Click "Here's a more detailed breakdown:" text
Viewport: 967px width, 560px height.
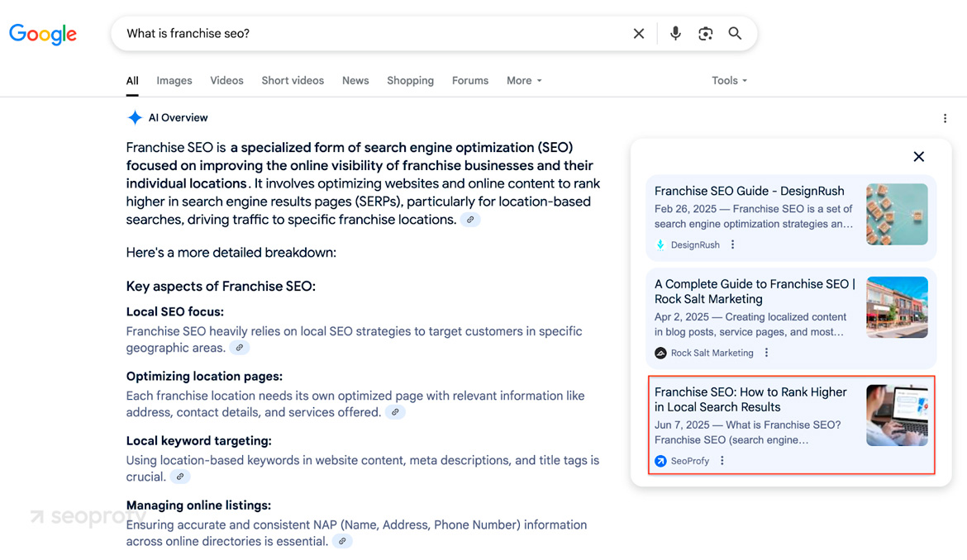(x=231, y=253)
